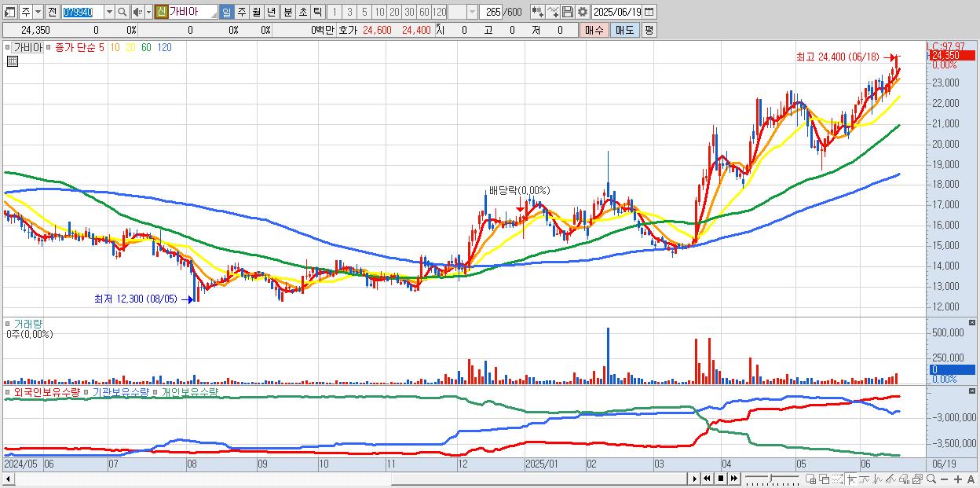Fast-forward the chart replay

coord(733,479)
